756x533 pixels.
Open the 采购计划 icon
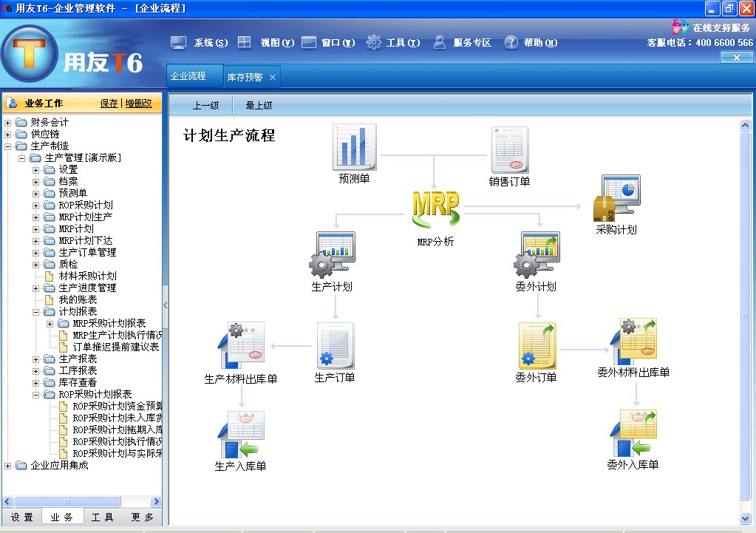(616, 198)
